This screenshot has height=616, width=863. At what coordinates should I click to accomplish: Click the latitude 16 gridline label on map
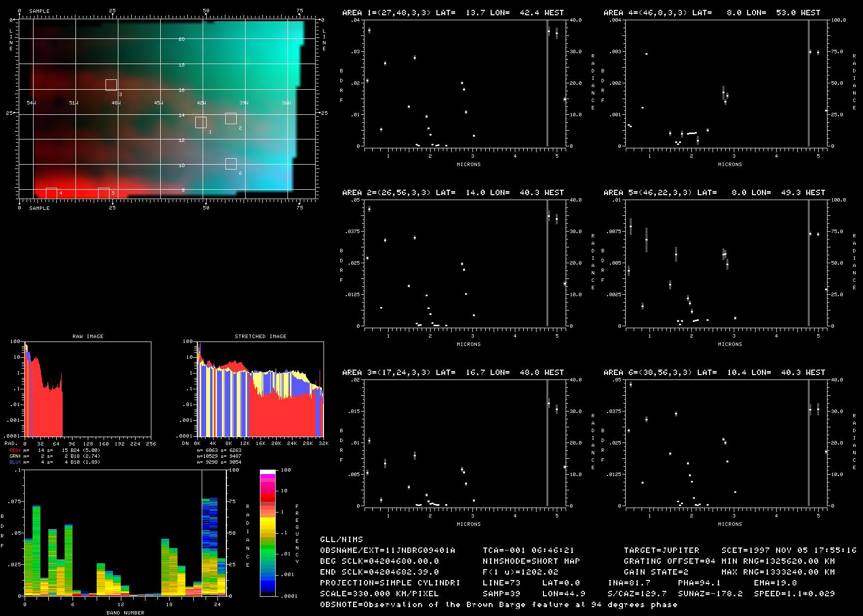(181, 90)
